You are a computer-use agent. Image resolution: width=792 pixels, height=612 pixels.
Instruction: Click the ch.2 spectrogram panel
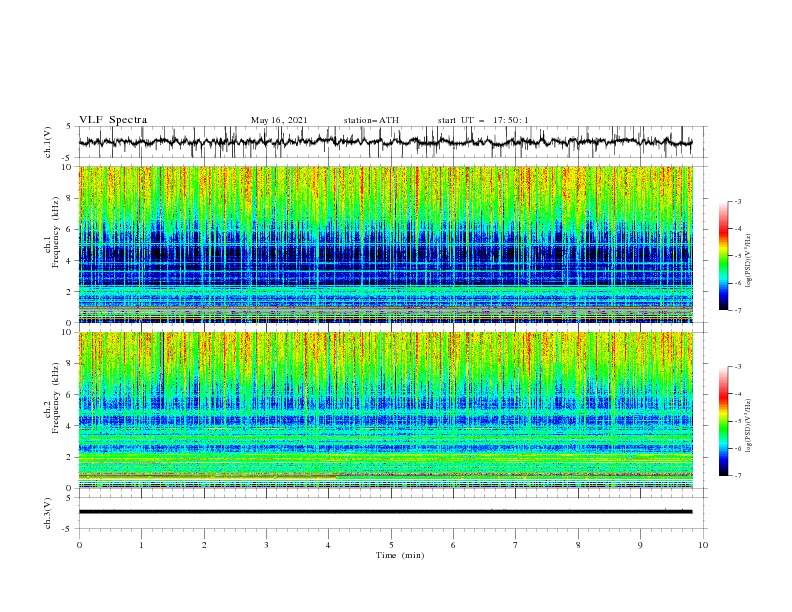(x=385, y=410)
